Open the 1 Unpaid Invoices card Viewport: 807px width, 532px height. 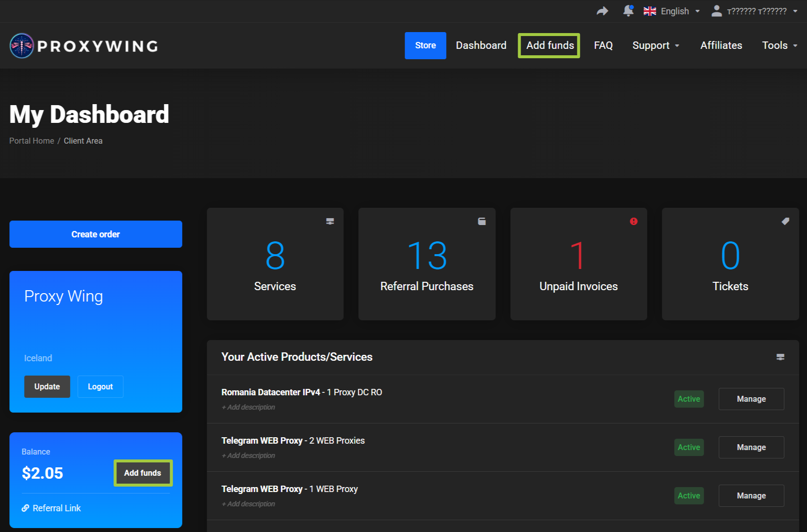click(x=578, y=264)
